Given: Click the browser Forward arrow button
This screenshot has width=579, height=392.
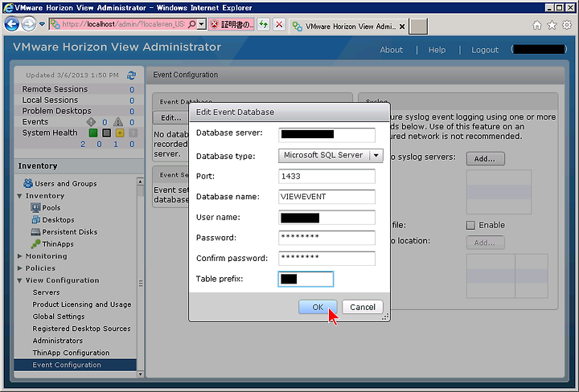Looking at the screenshot, I should tap(28, 24).
